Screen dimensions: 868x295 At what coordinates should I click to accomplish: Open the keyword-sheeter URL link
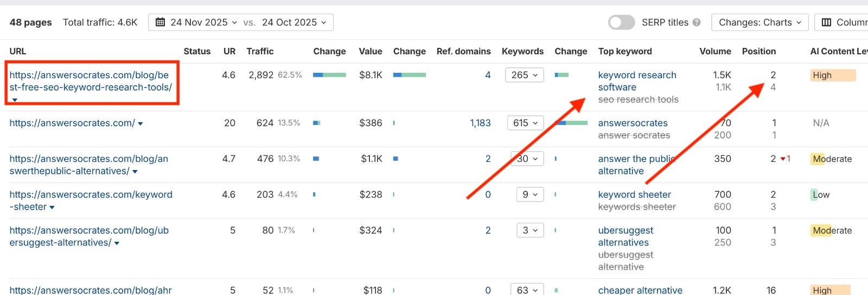91,200
